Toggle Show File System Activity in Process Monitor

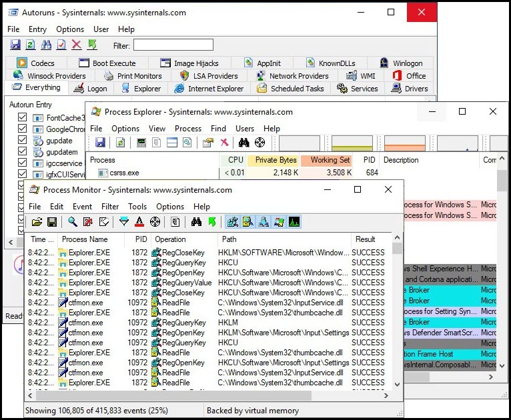(x=247, y=222)
